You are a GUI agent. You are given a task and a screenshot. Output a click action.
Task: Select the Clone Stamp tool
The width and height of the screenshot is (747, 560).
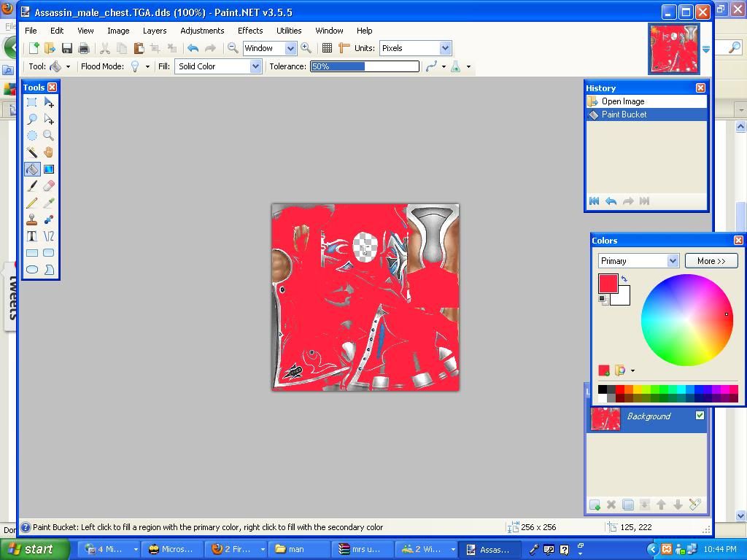pos(32,219)
